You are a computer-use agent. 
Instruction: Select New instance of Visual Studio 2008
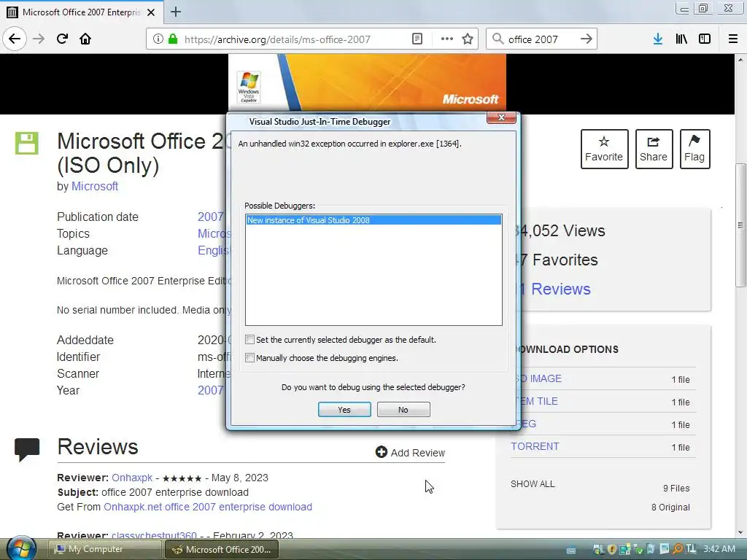tap(373, 220)
